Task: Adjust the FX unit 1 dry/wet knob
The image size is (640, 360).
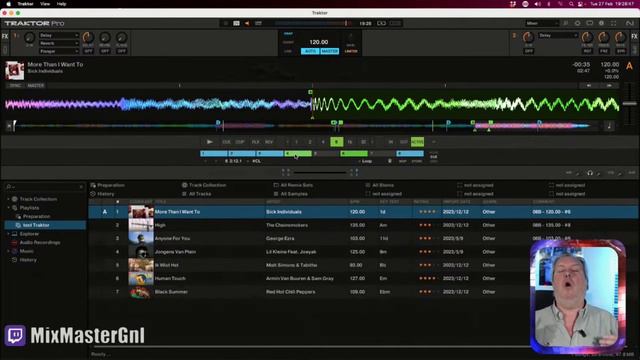Action: 29,38
